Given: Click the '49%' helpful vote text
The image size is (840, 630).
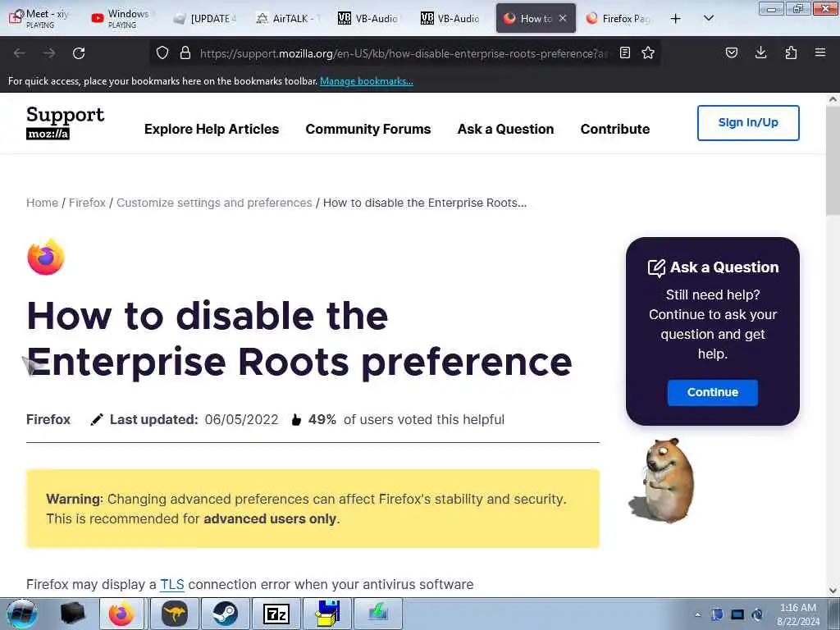Looking at the screenshot, I should 322,419.
